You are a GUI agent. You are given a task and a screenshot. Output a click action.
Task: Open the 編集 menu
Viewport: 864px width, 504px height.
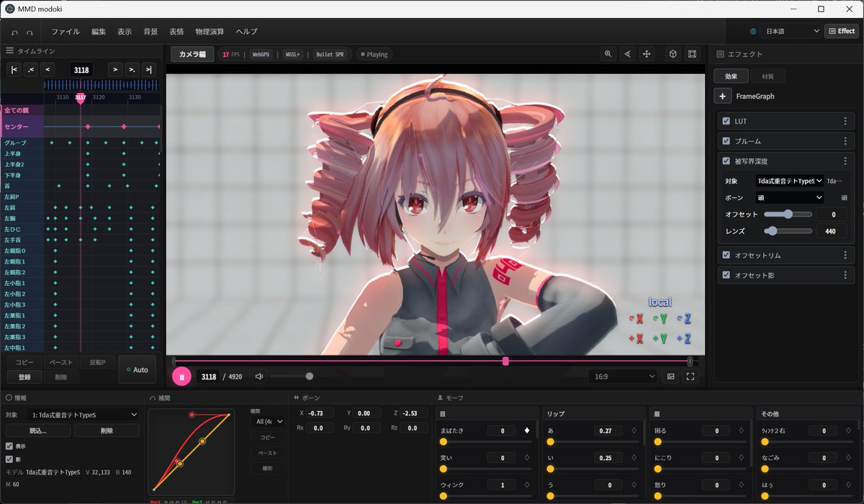99,32
